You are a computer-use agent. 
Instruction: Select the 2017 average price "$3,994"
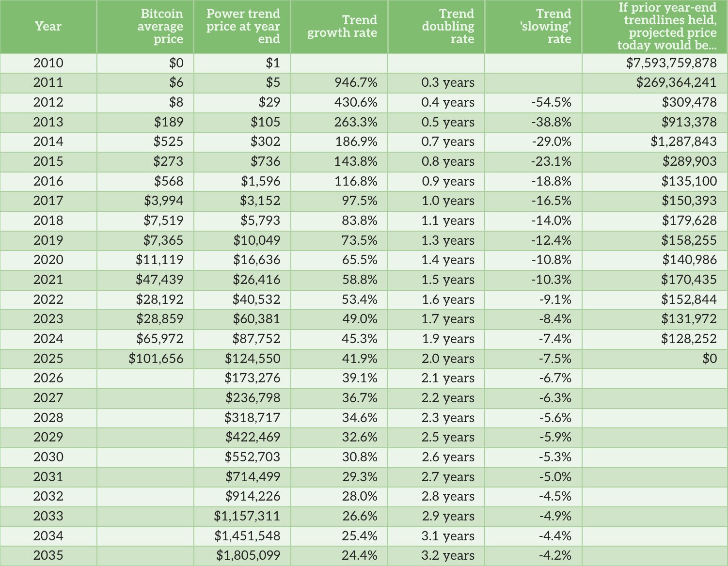pos(164,201)
